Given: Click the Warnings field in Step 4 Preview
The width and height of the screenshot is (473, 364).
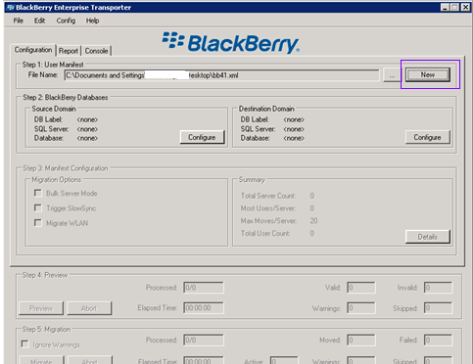Looking at the screenshot, I should coord(361,308).
